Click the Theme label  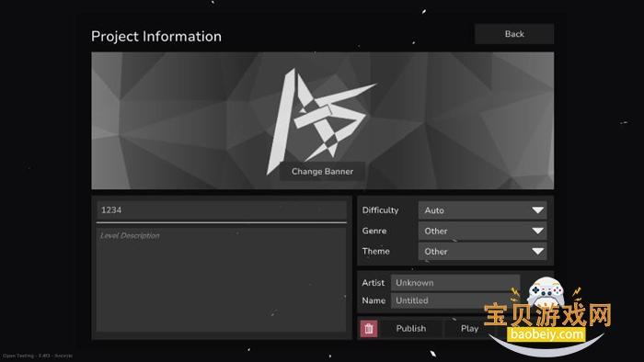(x=375, y=252)
